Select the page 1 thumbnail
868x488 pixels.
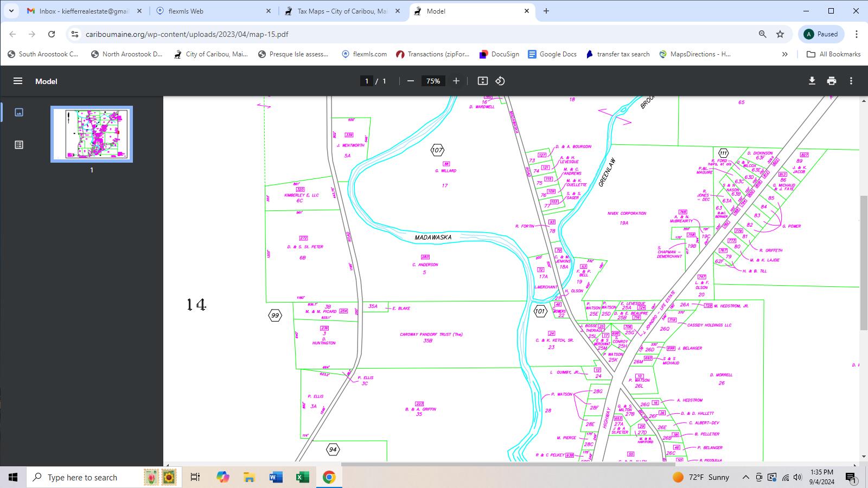point(92,134)
